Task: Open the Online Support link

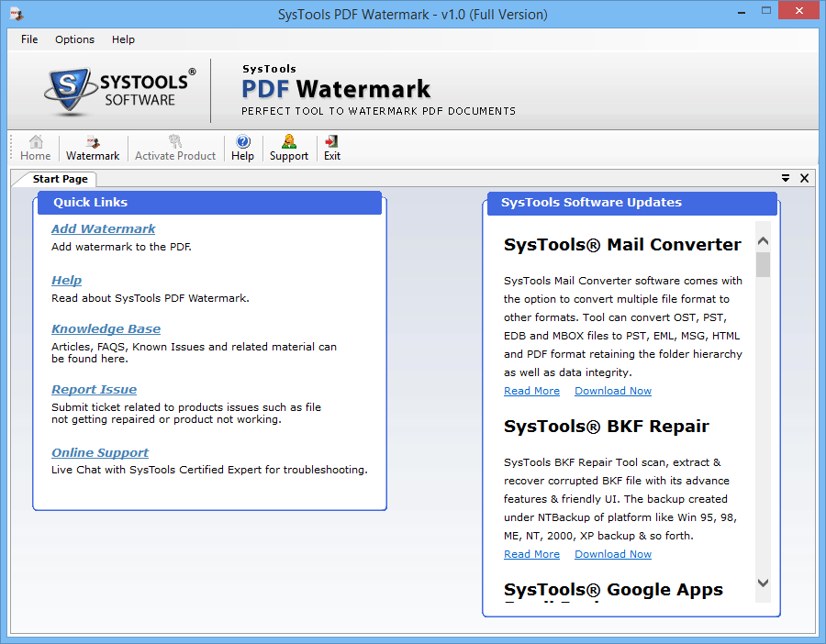Action: (x=100, y=453)
